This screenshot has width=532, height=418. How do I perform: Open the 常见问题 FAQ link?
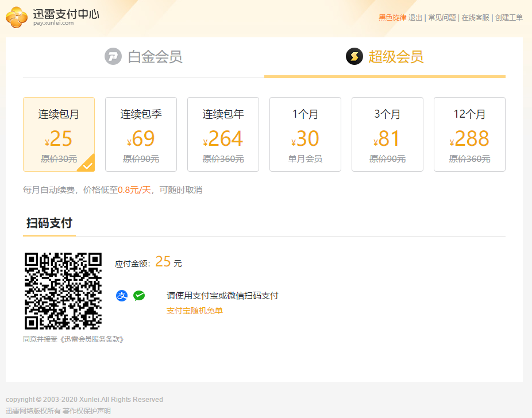coord(442,18)
